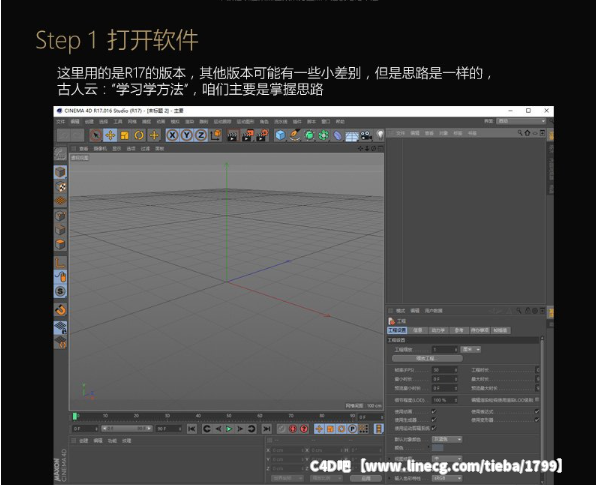Switch to Polygons mode
596x485 pixels.
pos(60,244)
